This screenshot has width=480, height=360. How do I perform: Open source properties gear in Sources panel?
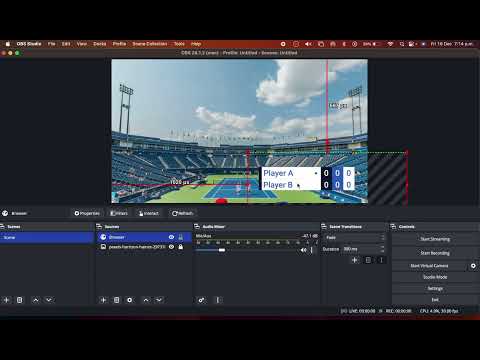point(130,300)
